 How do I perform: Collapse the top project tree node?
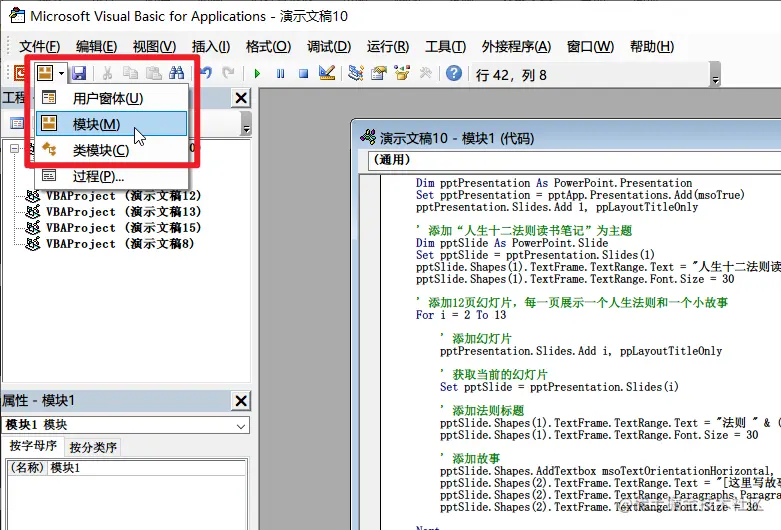click(14, 148)
